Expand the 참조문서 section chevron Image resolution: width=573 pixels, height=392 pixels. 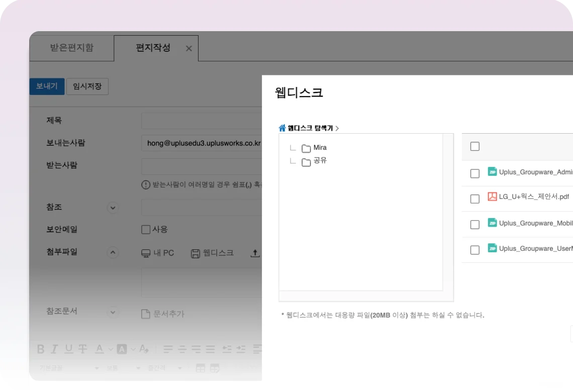tap(113, 312)
